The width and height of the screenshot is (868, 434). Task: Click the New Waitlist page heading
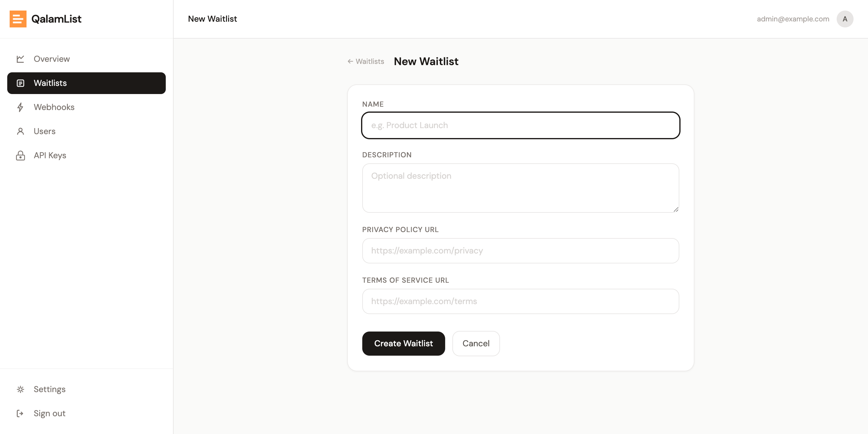[x=426, y=61]
